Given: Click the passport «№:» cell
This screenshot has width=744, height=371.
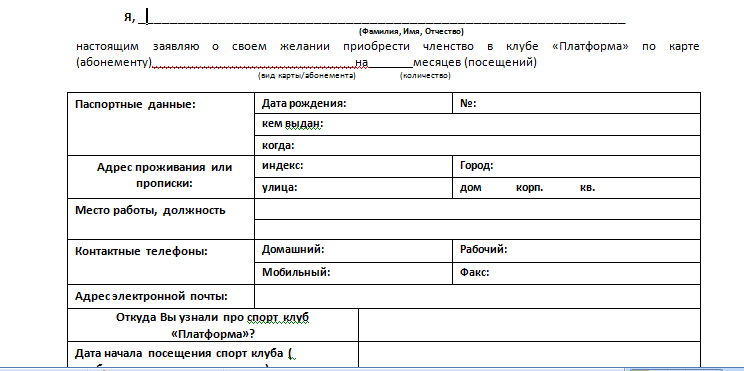Looking at the screenshot, I should click(x=577, y=103).
